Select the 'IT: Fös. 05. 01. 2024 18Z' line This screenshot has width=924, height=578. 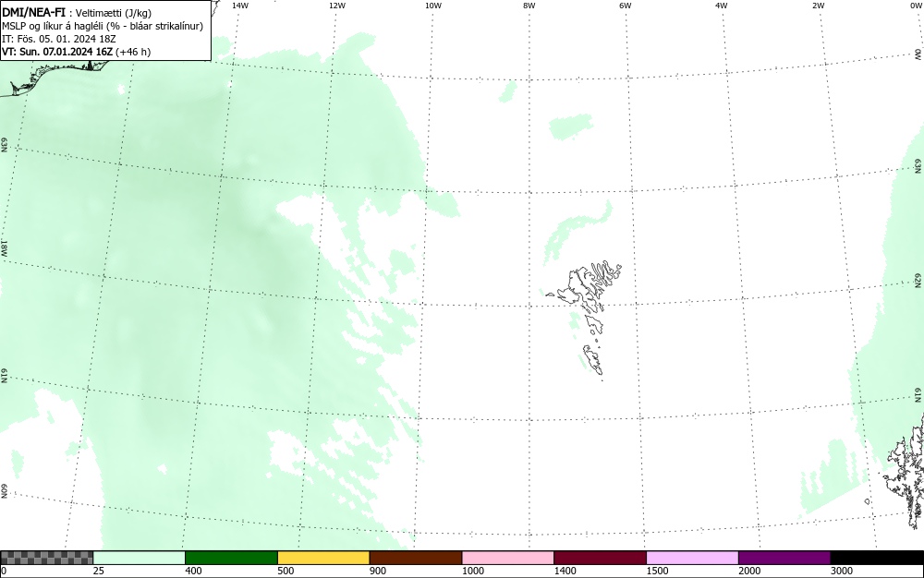[x=59, y=39]
